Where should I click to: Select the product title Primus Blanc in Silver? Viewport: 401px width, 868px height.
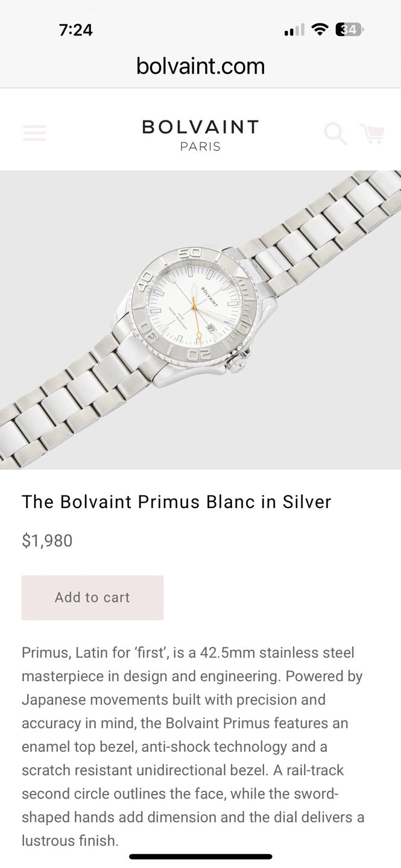click(x=176, y=502)
